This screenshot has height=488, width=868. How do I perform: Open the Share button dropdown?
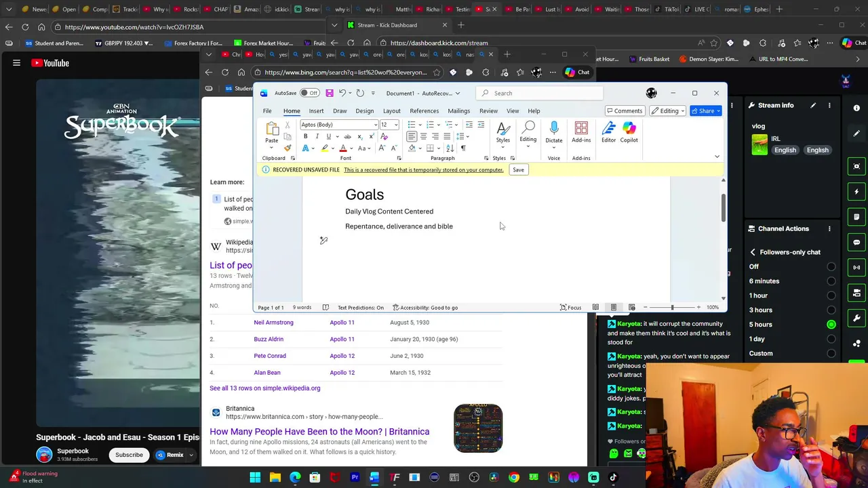[x=717, y=110]
